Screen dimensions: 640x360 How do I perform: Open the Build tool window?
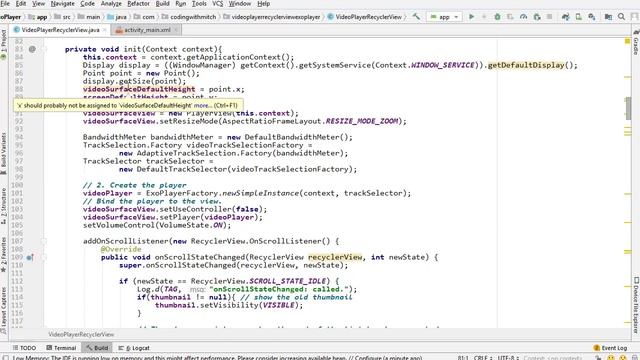pos(97,348)
